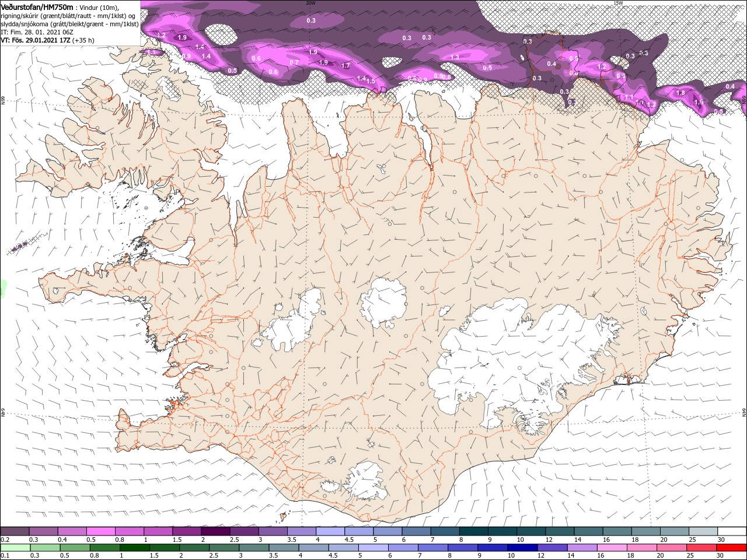This screenshot has height=560, width=747.
Task: Select lower legend swatch starting at 5
Action: [x=373, y=548]
